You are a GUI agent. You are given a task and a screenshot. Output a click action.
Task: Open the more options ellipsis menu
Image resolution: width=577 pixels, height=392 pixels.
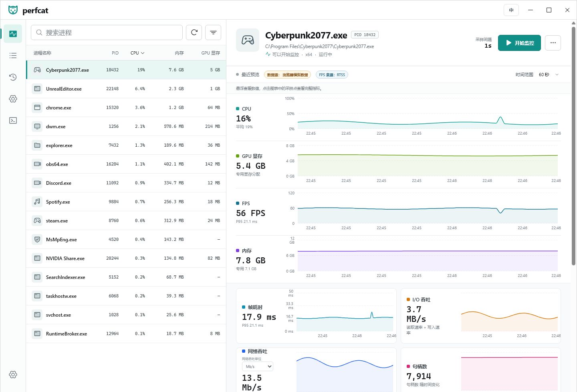(x=553, y=43)
